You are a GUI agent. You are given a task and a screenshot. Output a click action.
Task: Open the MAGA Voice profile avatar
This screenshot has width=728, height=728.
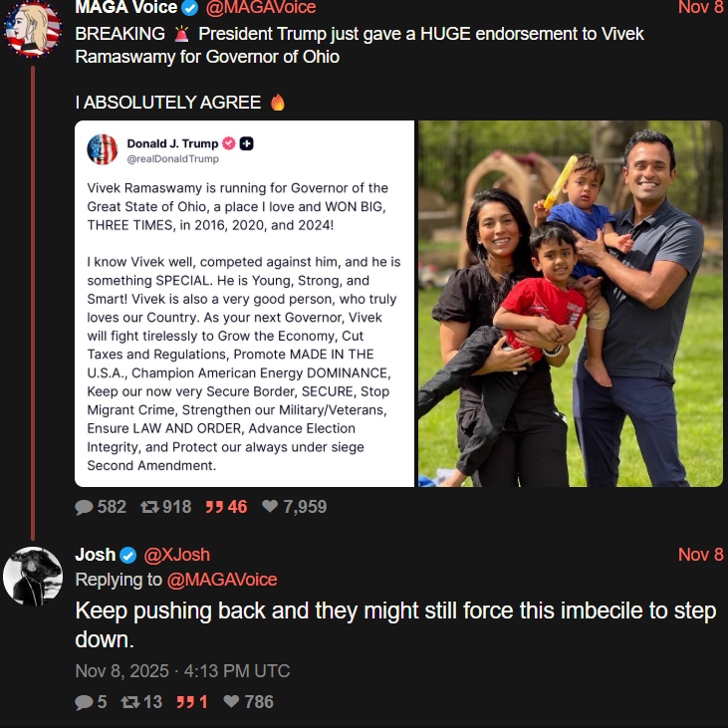click(x=33, y=27)
